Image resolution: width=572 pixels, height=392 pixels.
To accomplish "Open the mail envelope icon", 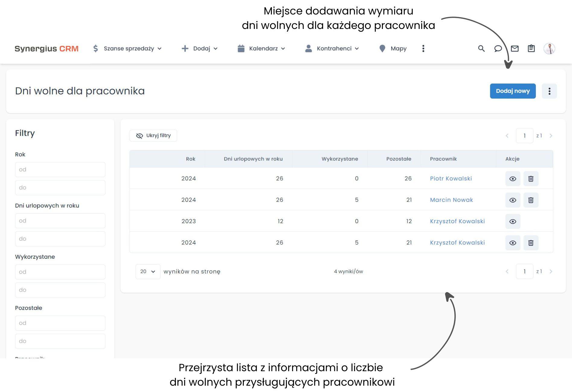I will [515, 49].
